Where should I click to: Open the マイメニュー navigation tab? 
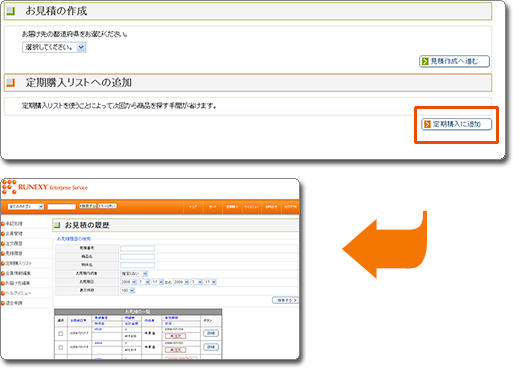(252, 207)
